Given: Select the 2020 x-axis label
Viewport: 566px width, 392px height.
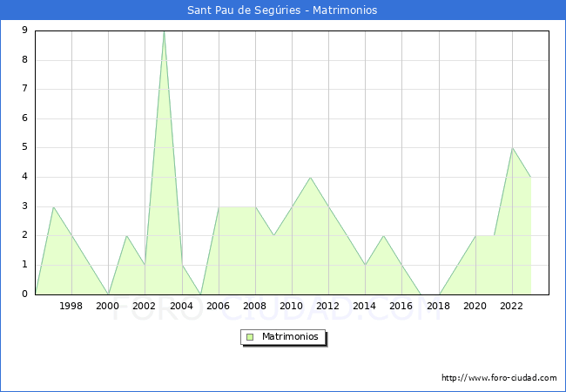Looking at the screenshot, I should coord(475,306).
